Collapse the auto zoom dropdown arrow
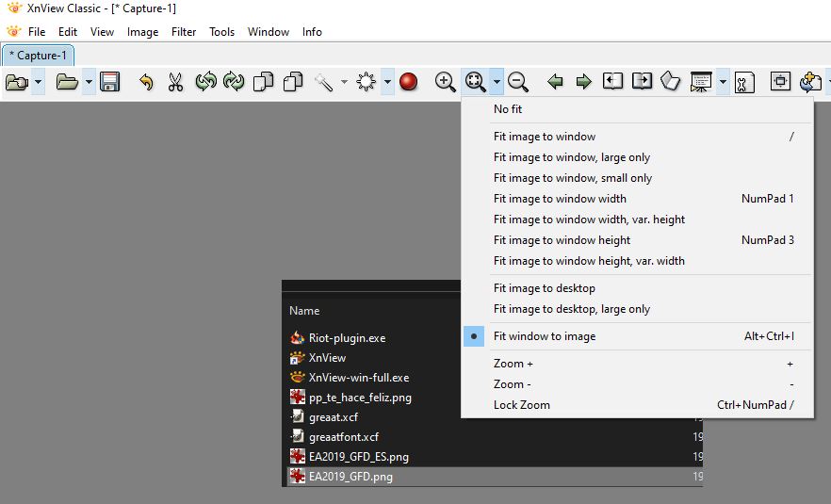Screen dimensions: 831x504 (497, 82)
